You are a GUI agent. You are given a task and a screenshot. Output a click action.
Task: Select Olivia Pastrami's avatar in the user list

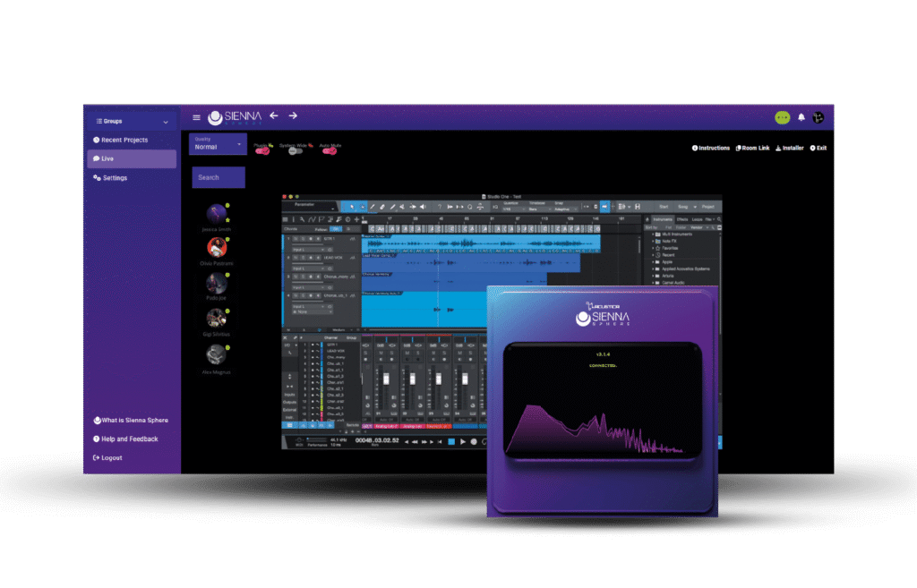tap(217, 248)
